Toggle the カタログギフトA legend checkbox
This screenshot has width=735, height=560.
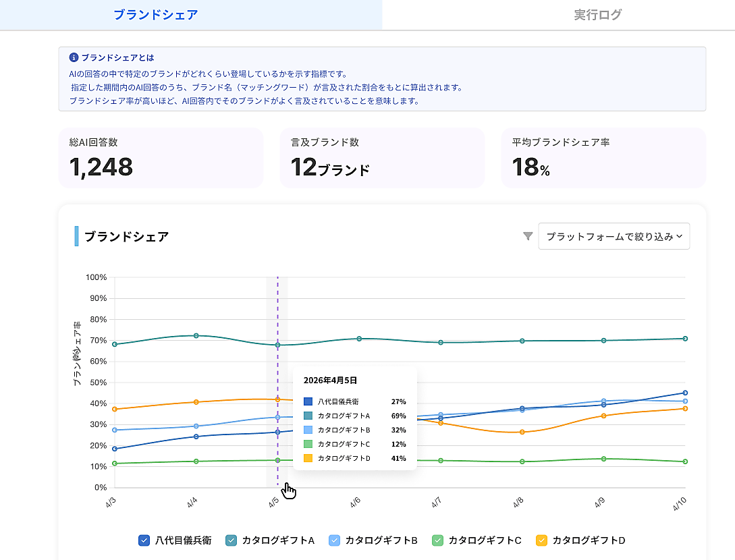click(x=231, y=540)
